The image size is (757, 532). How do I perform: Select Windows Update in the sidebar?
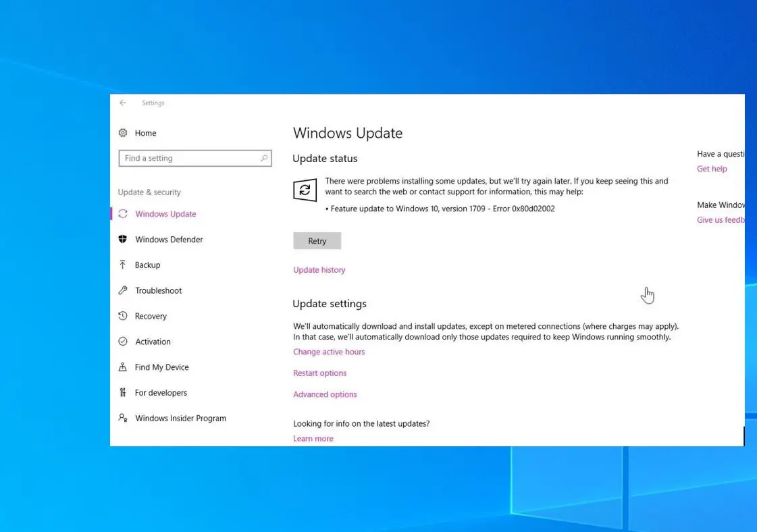(x=165, y=214)
